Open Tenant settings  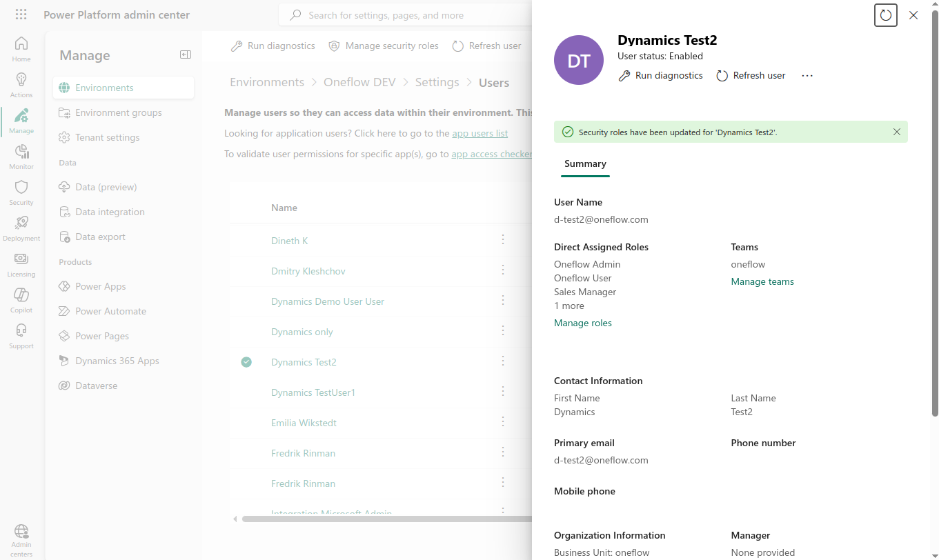pyautogui.click(x=123, y=137)
